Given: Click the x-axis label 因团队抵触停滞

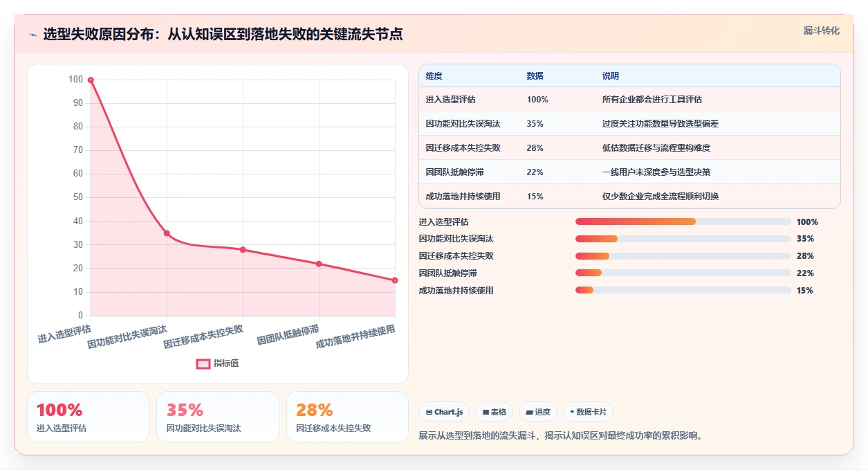Looking at the screenshot, I should [x=288, y=335].
